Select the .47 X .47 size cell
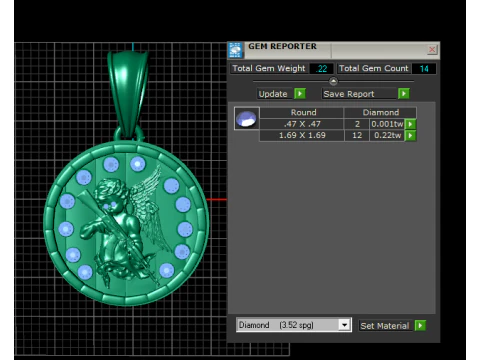Screen dimensions: 480x360 [x=302, y=124]
